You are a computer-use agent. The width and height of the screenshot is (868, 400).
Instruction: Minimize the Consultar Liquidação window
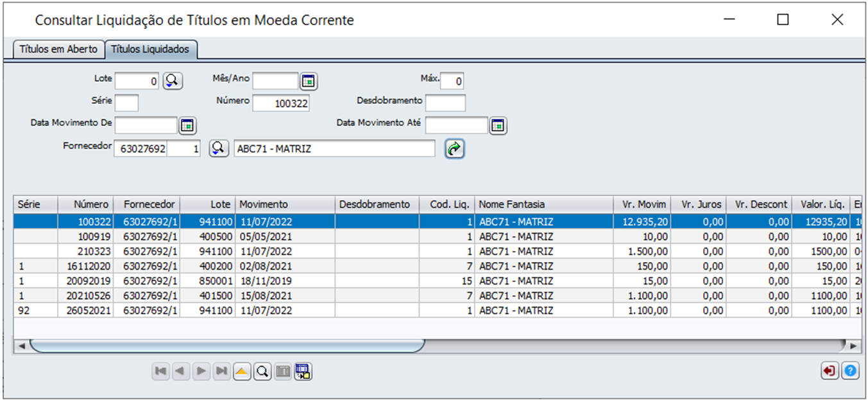728,20
